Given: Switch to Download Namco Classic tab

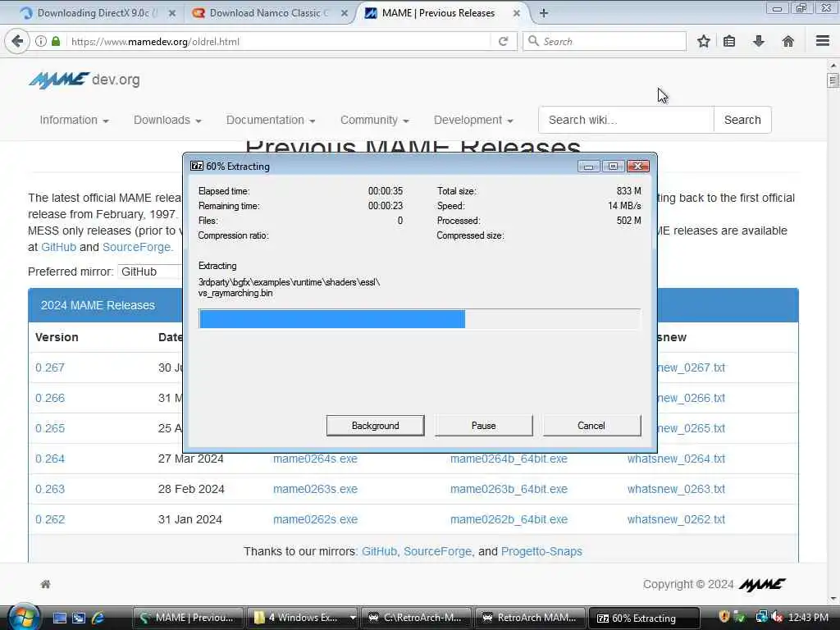Looking at the screenshot, I should coord(269,13).
